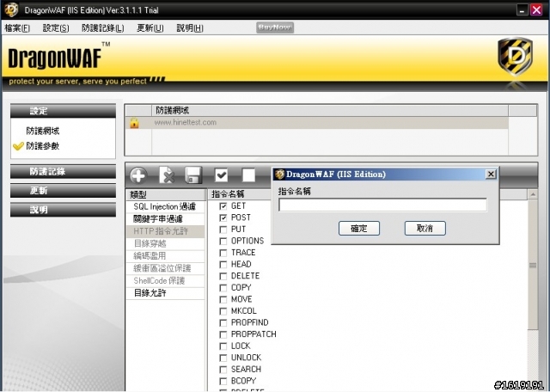Select the www.hinettest.com domain row
This screenshot has height=392, width=550.
coord(317,122)
